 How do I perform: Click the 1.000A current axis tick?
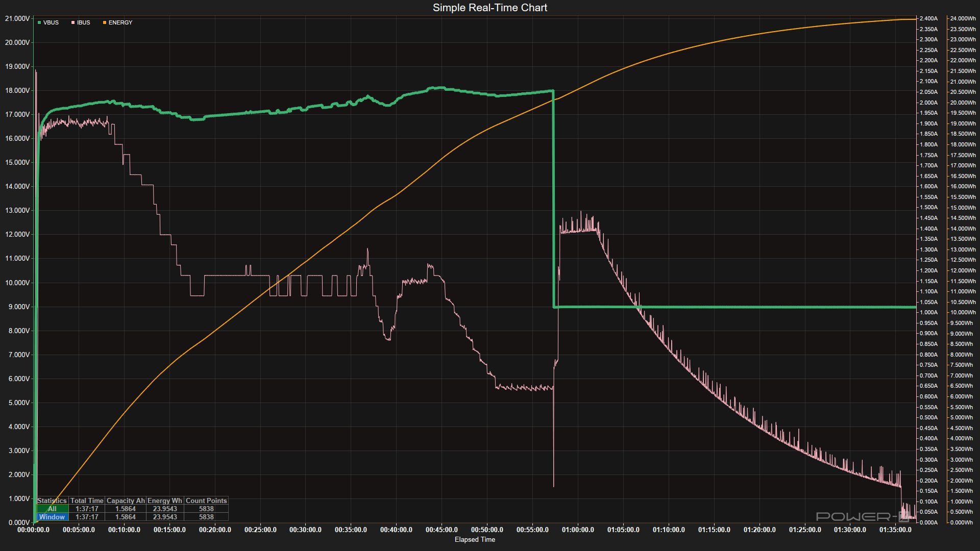coord(928,312)
